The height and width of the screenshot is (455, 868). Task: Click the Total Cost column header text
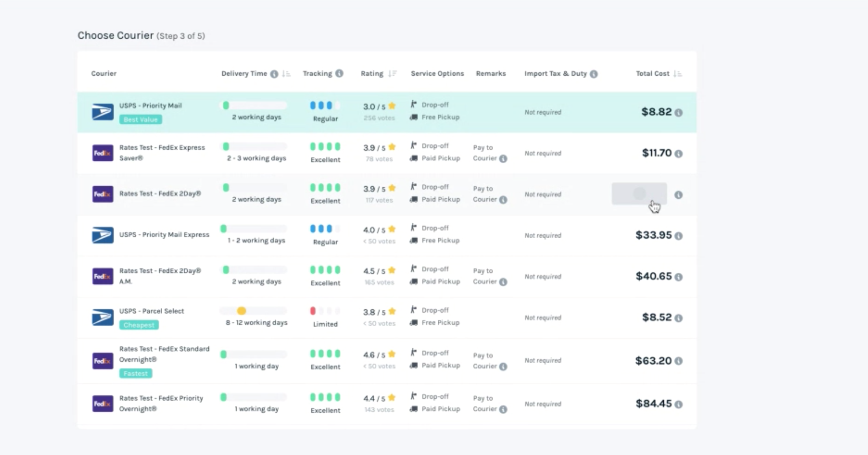point(653,74)
